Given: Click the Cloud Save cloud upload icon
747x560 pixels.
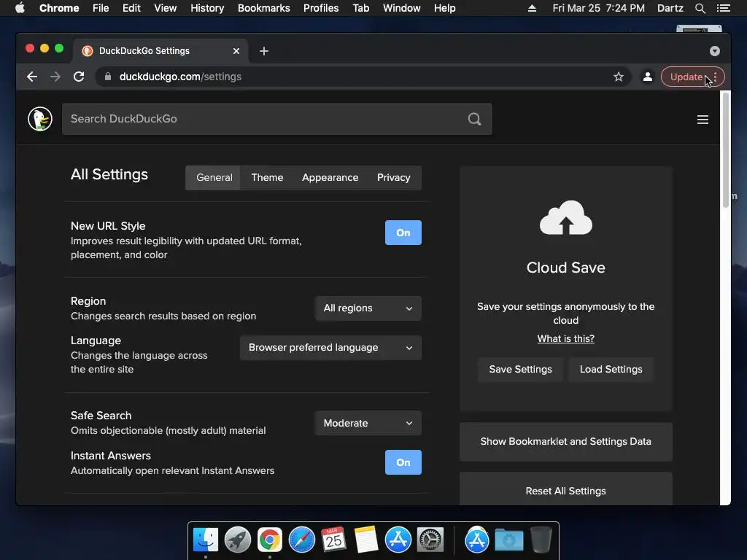Looking at the screenshot, I should click(566, 217).
